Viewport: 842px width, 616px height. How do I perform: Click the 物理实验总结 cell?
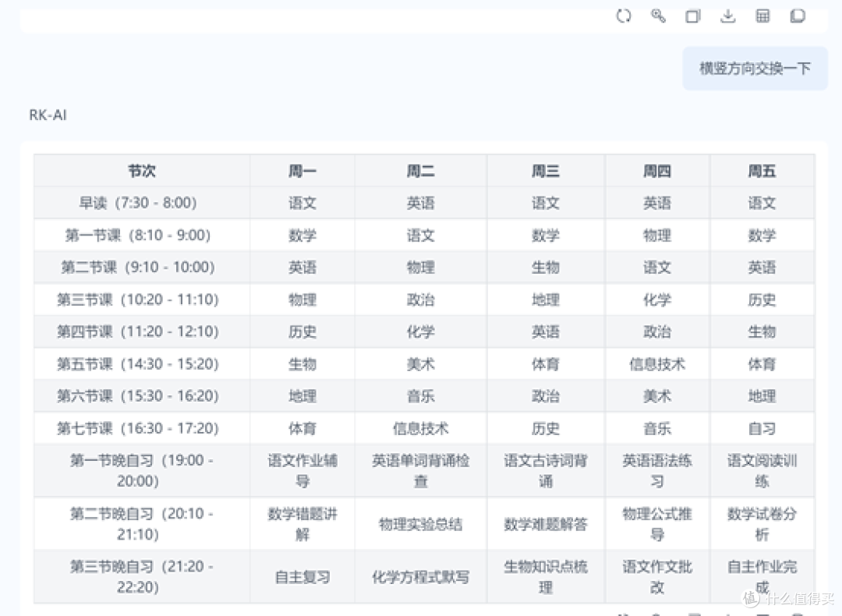[420, 524]
